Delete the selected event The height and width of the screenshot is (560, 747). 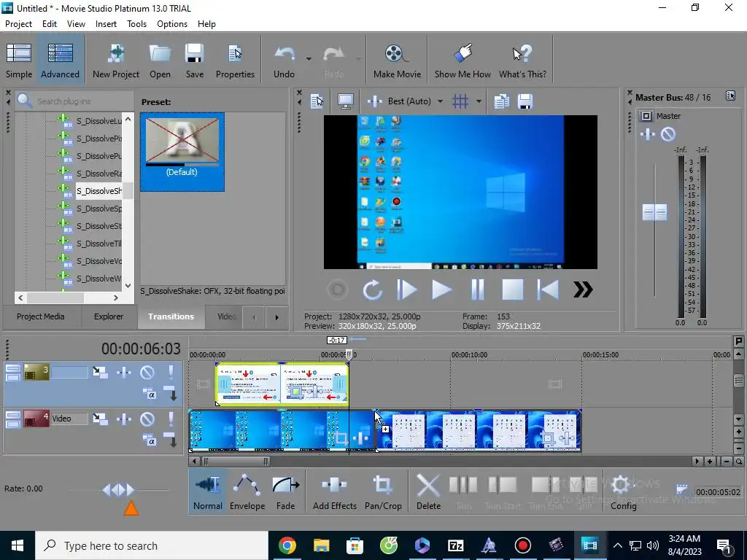[428, 492]
